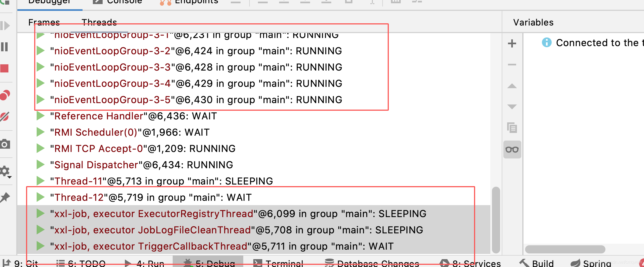Open Spring tool window

(591, 263)
